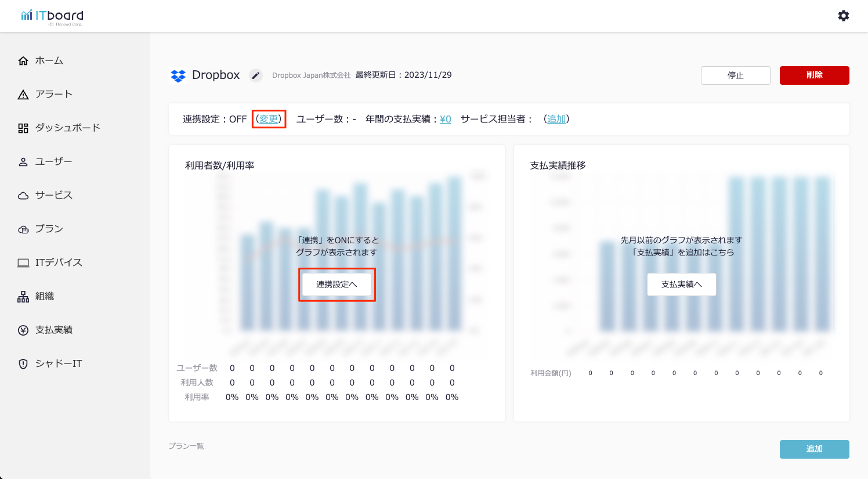Open the プラン section

click(x=49, y=229)
